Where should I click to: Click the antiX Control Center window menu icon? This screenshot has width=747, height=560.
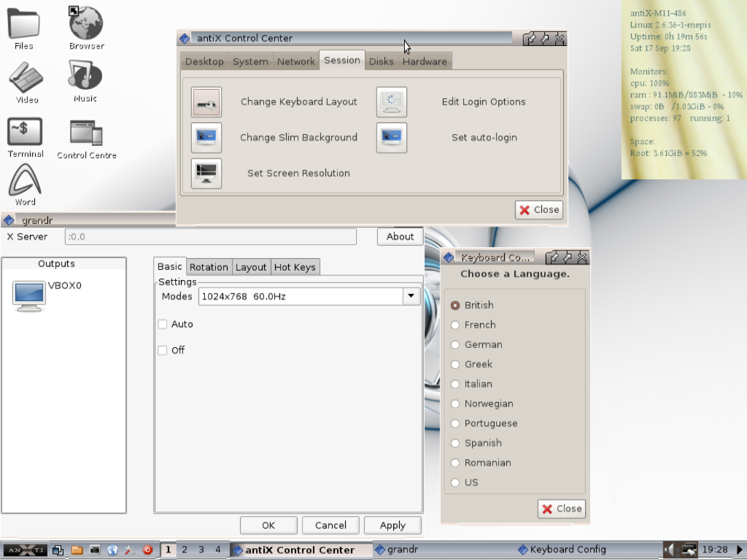pos(185,39)
